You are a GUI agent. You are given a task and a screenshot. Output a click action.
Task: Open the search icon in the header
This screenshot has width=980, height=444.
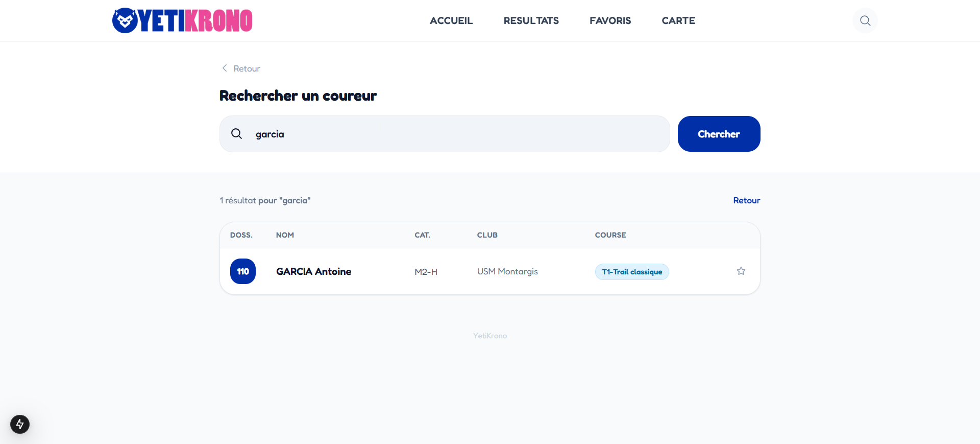point(865,20)
